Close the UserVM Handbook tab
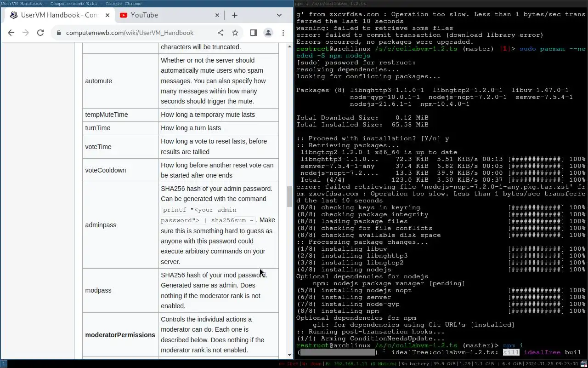Screen dimensions: 588x368 107,15
